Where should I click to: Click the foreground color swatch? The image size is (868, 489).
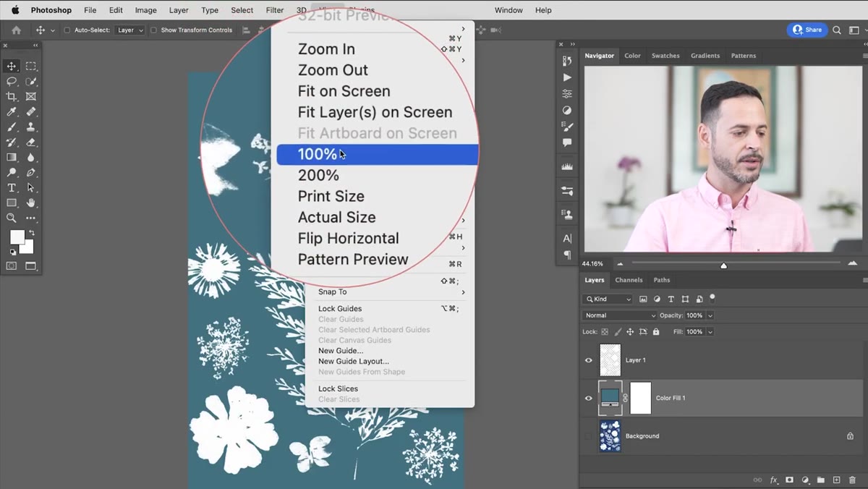(17, 237)
